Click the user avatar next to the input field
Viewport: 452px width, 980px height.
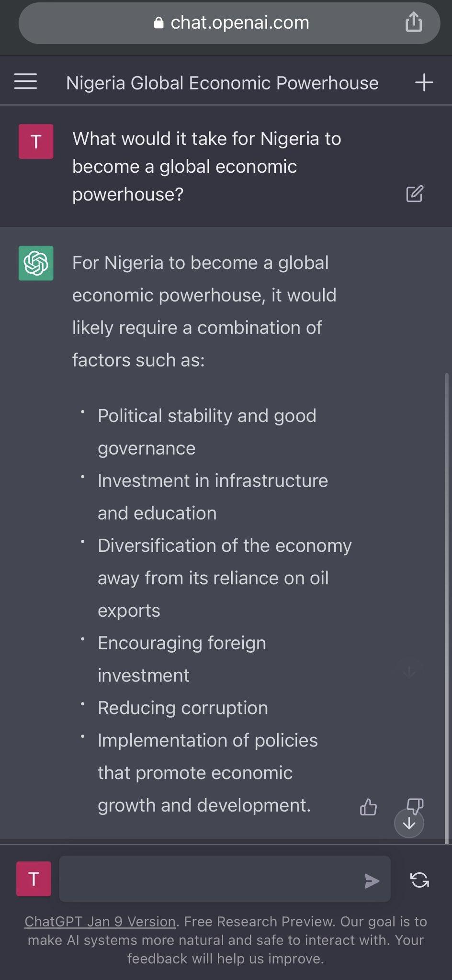tap(34, 879)
